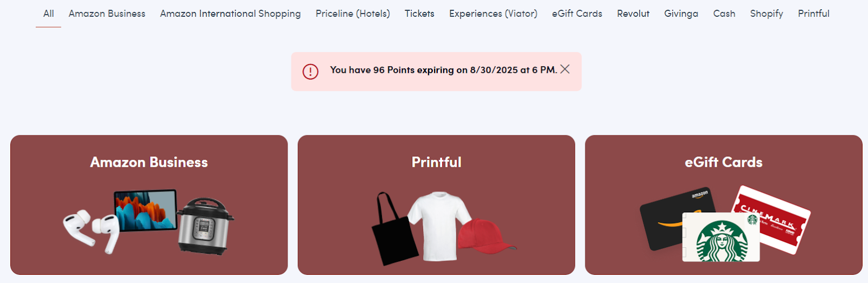Switch to eGift Cards tab
The height and width of the screenshot is (283, 868).
[577, 14]
